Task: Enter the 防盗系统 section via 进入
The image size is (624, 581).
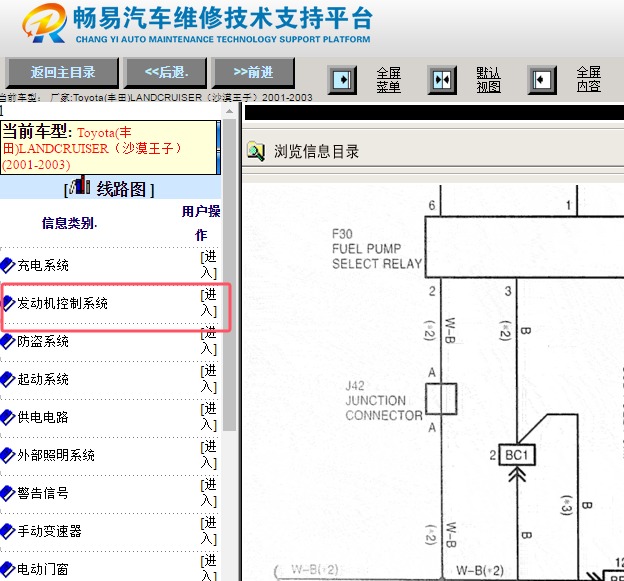Action: coord(209,341)
